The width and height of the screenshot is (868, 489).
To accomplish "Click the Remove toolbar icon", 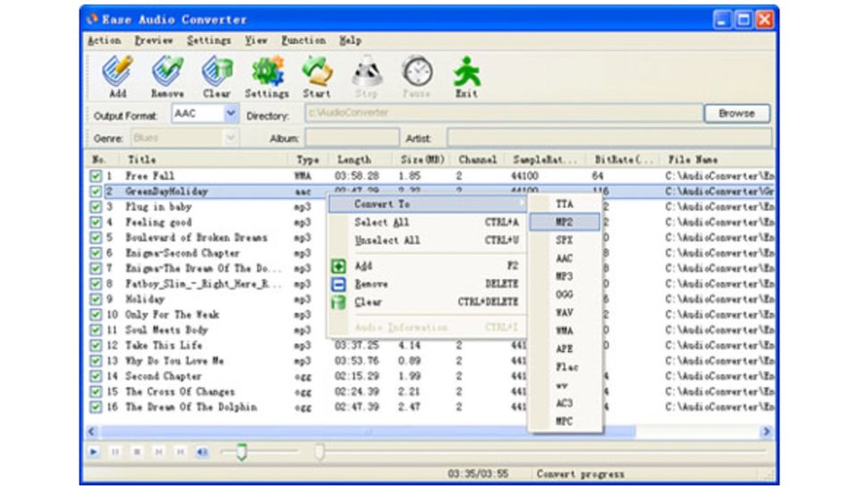I will click(x=167, y=76).
